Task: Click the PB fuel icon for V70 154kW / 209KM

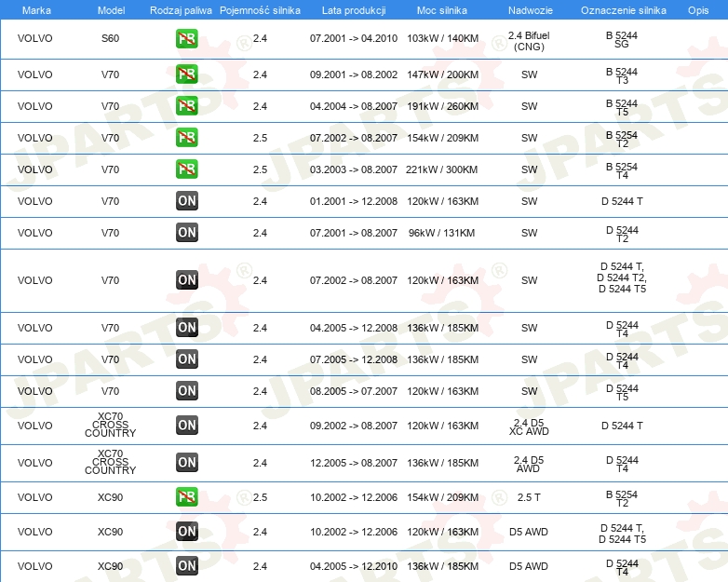Action: pyautogui.click(x=186, y=138)
